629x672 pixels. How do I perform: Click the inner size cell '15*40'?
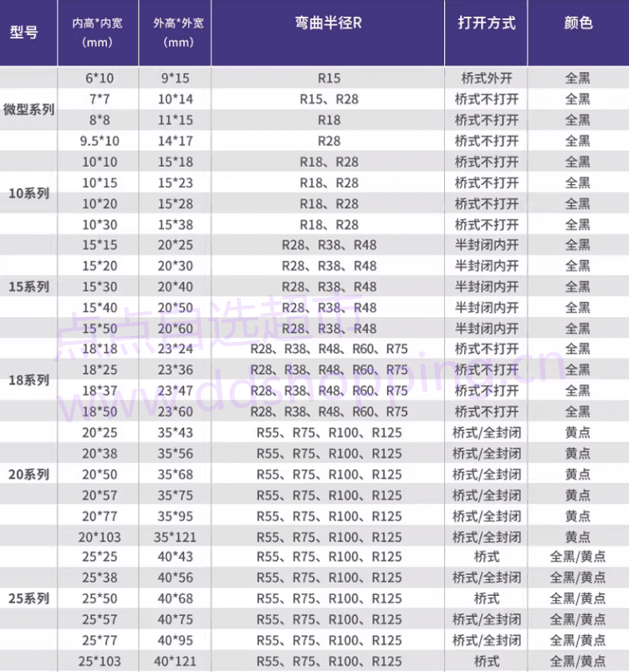pyautogui.click(x=100, y=308)
